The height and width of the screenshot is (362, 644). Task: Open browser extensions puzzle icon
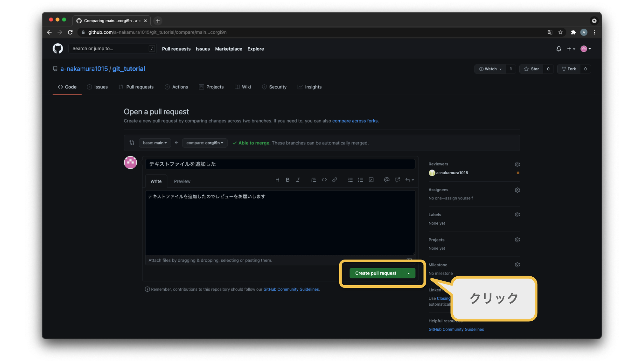tap(573, 32)
